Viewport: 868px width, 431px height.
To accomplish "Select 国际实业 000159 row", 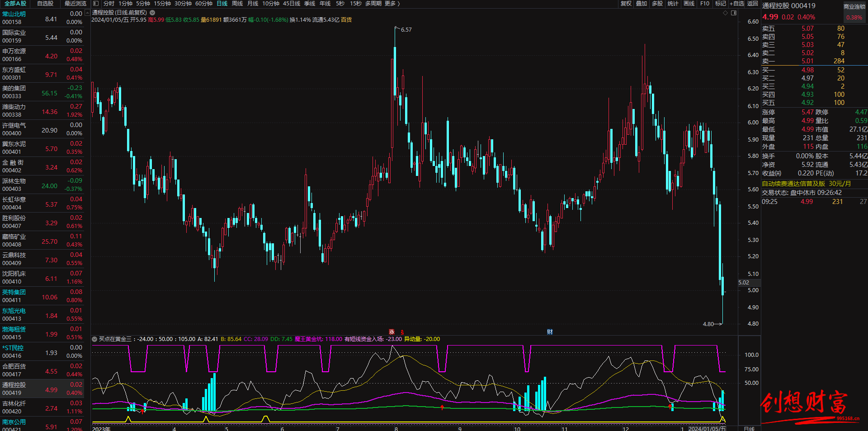I will [x=42, y=37].
